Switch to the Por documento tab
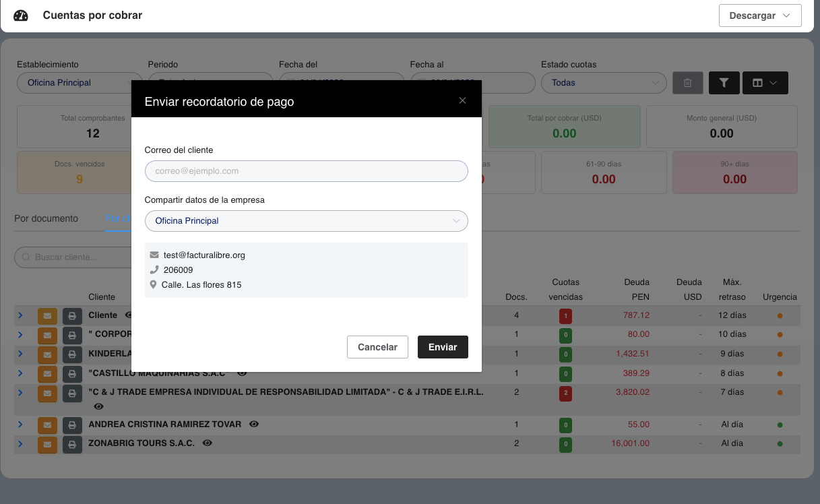The height and width of the screenshot is (504, 820). (x=46, y=219)
